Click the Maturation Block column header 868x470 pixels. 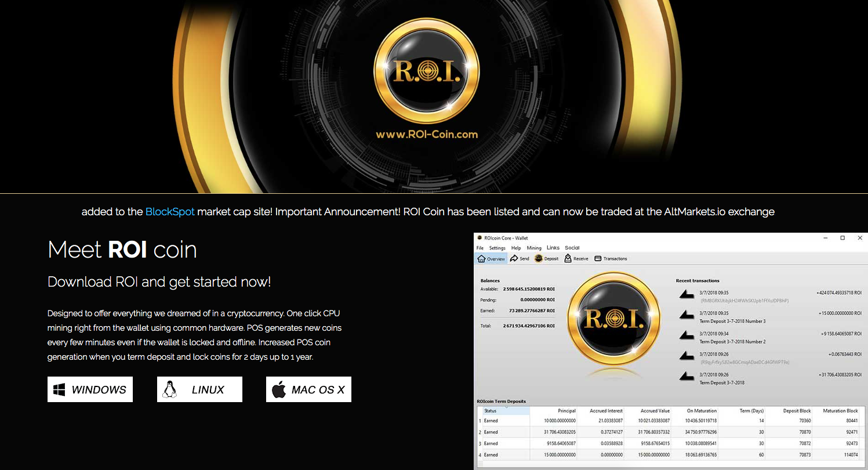837,411
